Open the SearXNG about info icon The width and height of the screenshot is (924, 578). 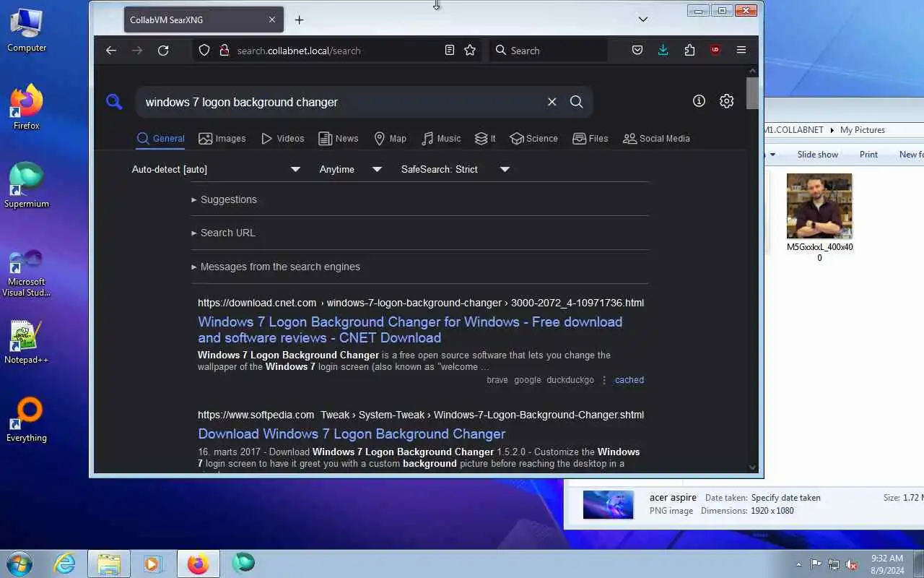[699, 101]
